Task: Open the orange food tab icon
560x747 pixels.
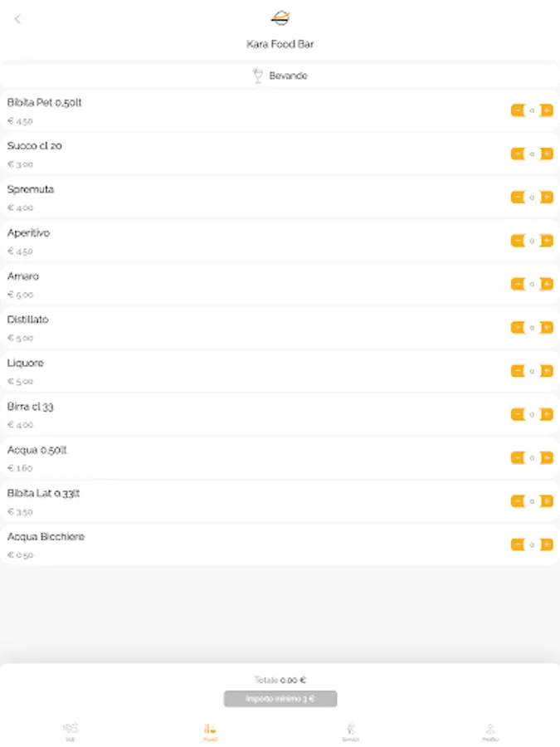Action: pyautogui.click(x=210, y=731)
